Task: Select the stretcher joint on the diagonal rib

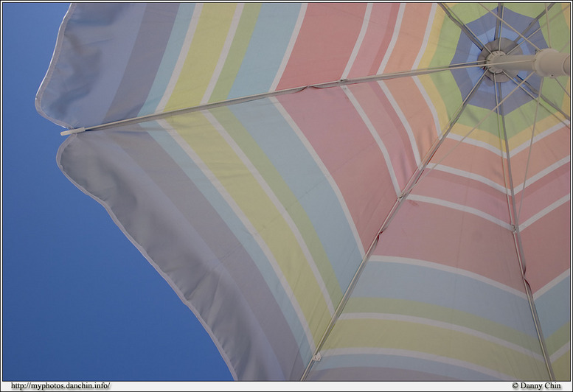Action: [x=402, y=195]
